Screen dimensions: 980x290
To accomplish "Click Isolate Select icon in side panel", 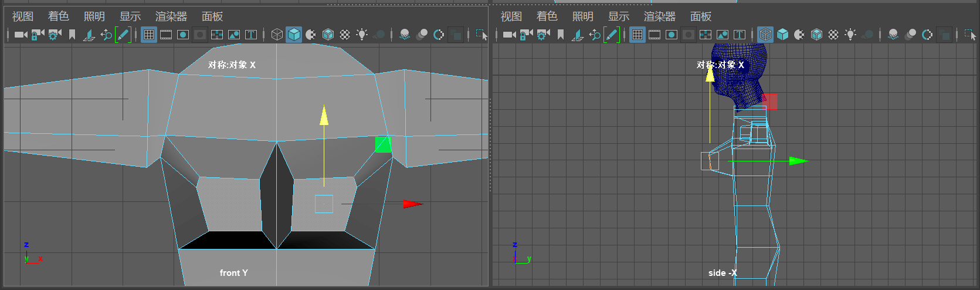I will 969,35.
